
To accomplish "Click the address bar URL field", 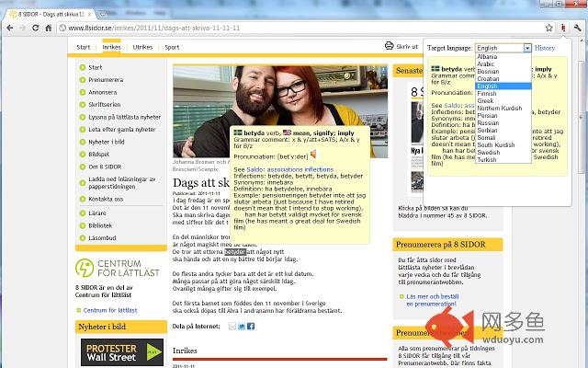I will click(300, 28).
